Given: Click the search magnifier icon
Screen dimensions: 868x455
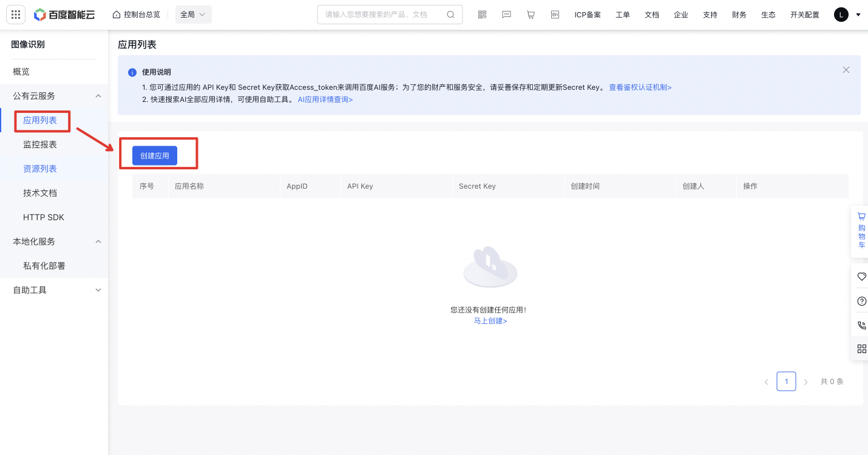Looking at the screenshot, I should point(450,15).
